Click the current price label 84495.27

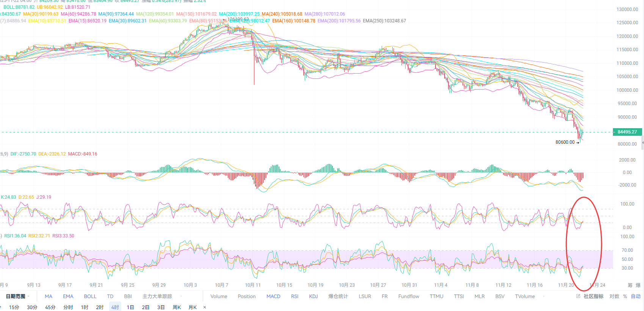click(627, 132)
